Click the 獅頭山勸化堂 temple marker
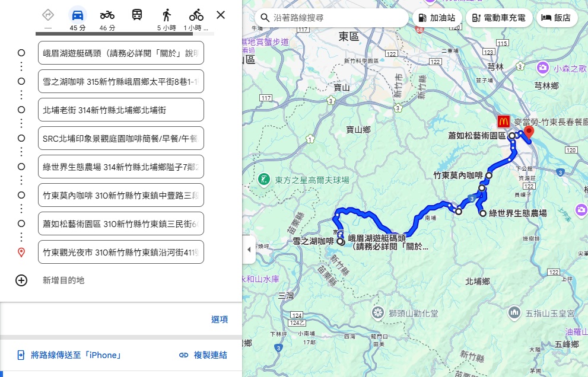 (x=377, y=313)
